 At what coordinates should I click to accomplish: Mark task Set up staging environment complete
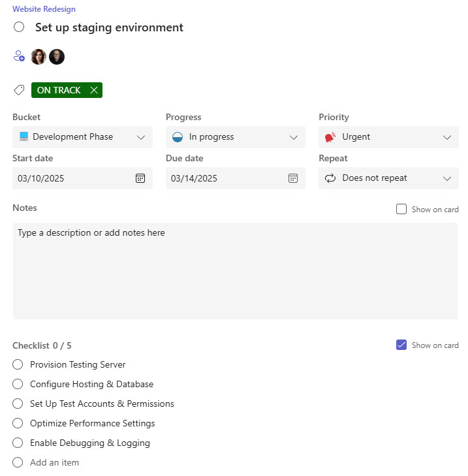pos(19,27)
